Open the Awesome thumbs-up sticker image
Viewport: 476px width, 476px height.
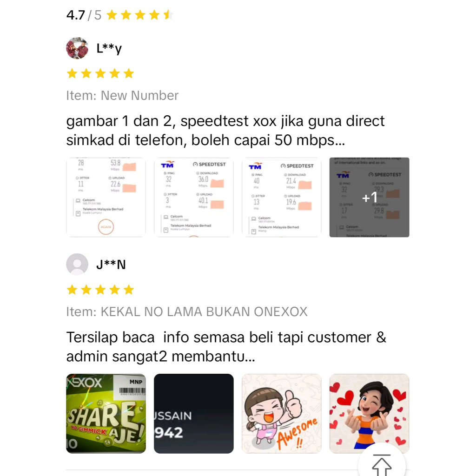pyautogui.click(x=281, y=413)
